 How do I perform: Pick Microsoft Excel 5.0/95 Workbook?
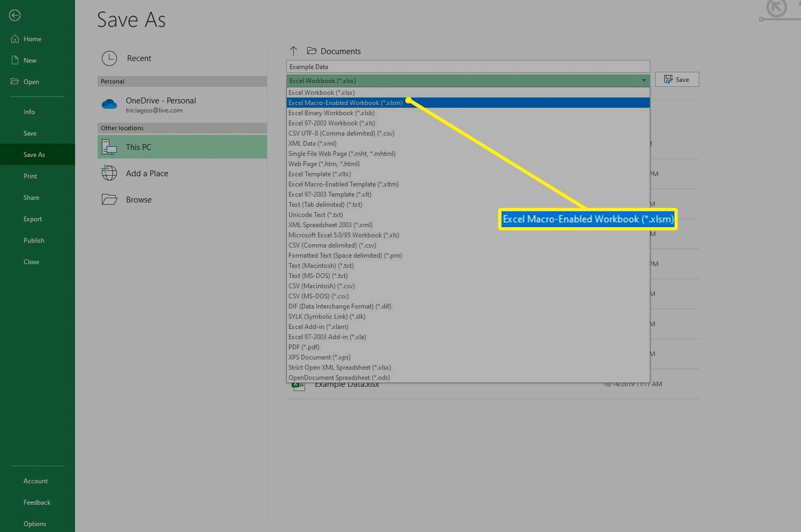coord(468,235)
